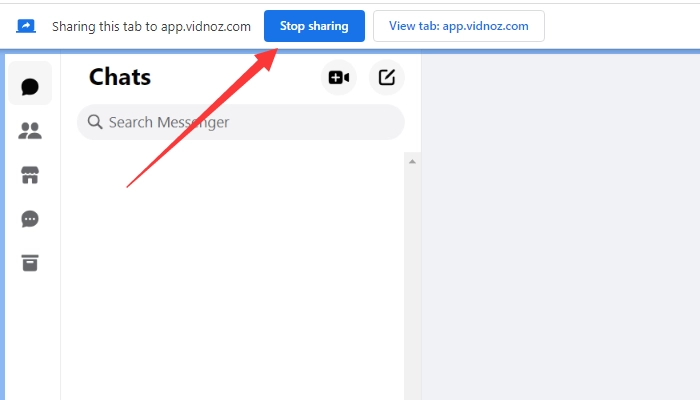This screenshot has width=700, height=400.
Task: Open Chats from the left sidebar
Action: [30, 86]
